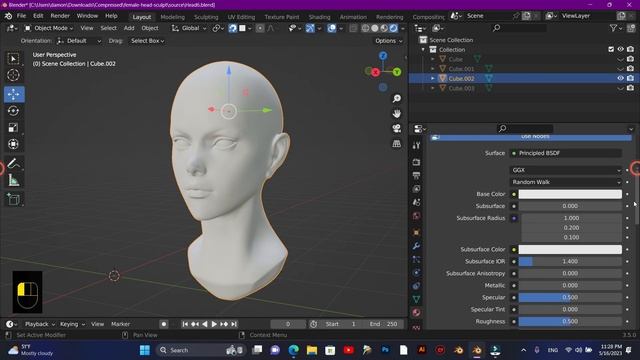Toggle render camera icon for Cube.003
Image resolution: width=640 pixels, height=360 pixels.
coord(630,88)
